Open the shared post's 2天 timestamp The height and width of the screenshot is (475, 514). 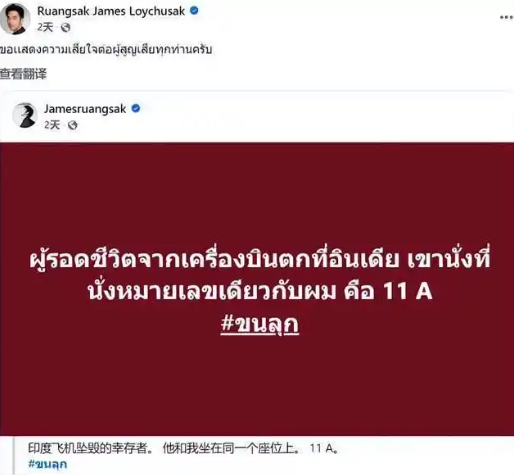[x=52, y=125]
